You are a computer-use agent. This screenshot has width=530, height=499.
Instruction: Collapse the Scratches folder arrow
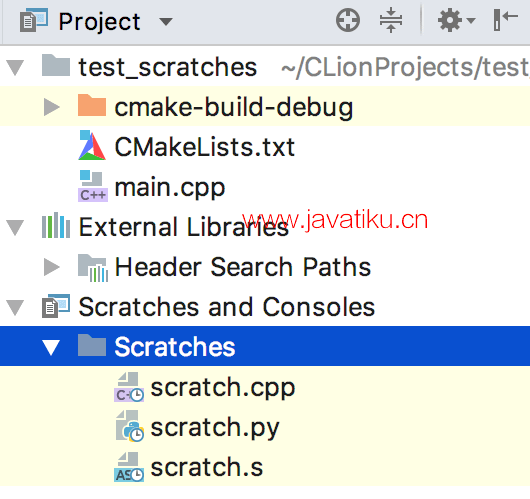(x=51, y=347)
